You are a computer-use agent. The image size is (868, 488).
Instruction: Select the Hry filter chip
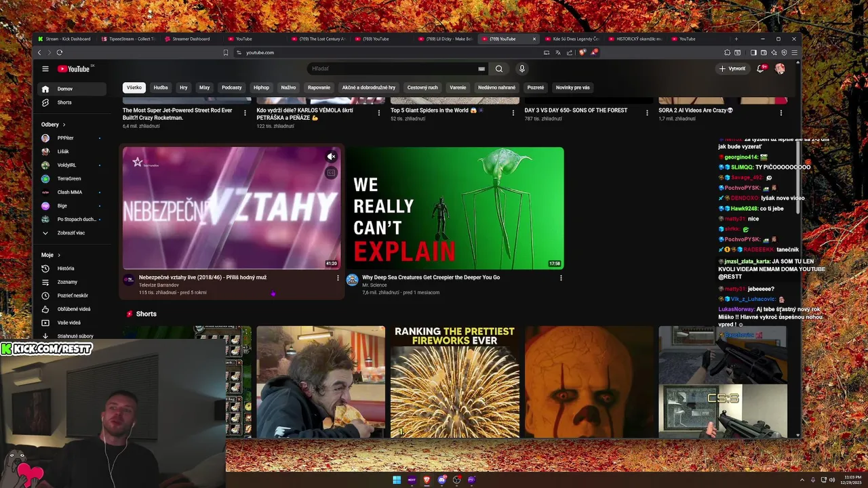184,87
